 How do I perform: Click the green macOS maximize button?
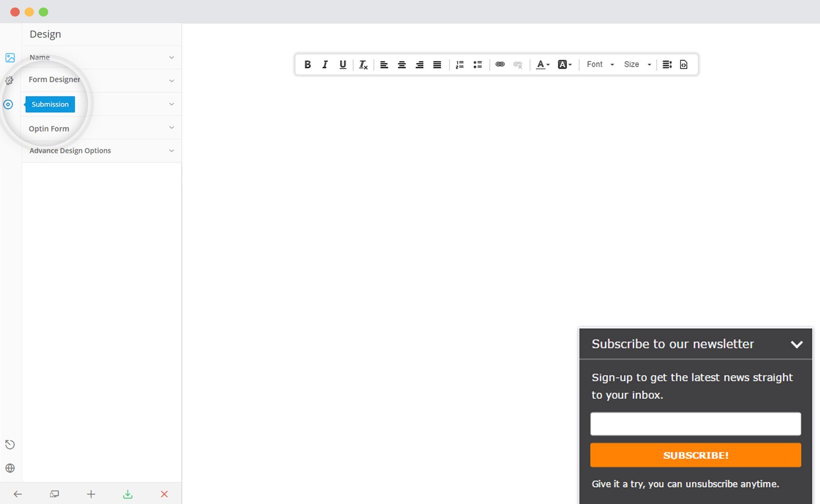pos(44,12)
